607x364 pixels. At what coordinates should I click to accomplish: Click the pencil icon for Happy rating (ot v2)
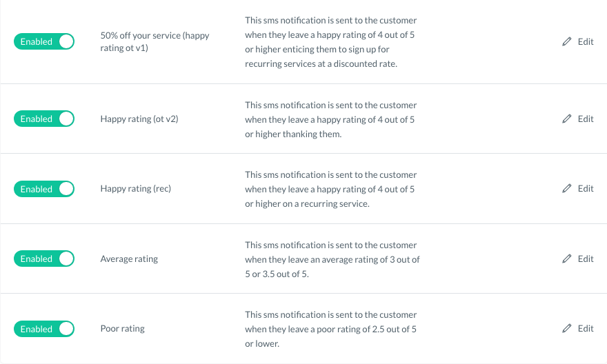pos(567,119)
